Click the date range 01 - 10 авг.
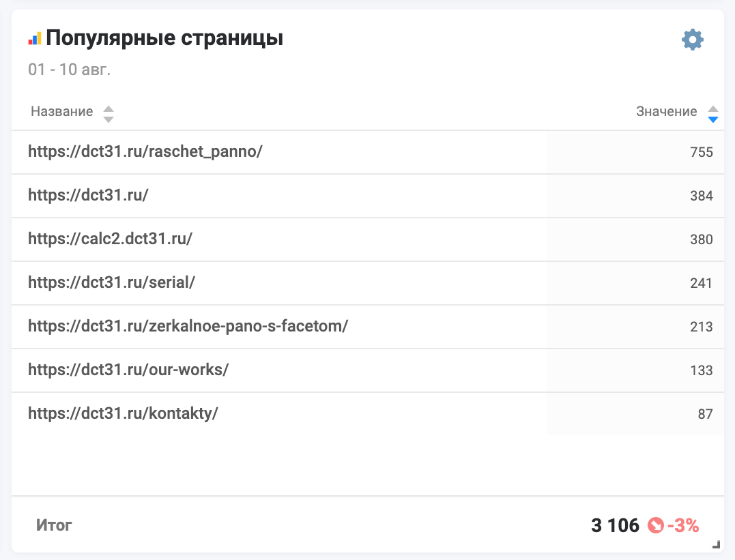This screenshot has width=735, height=560. click(x=69, y=70)
